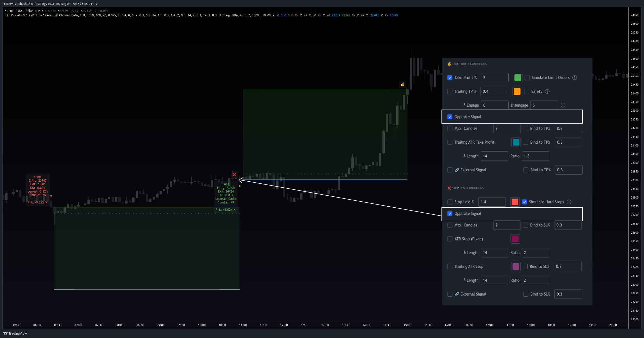Click the red X stop marker on chart
This screenshot has width=644, height=338.
pos(234,175)
